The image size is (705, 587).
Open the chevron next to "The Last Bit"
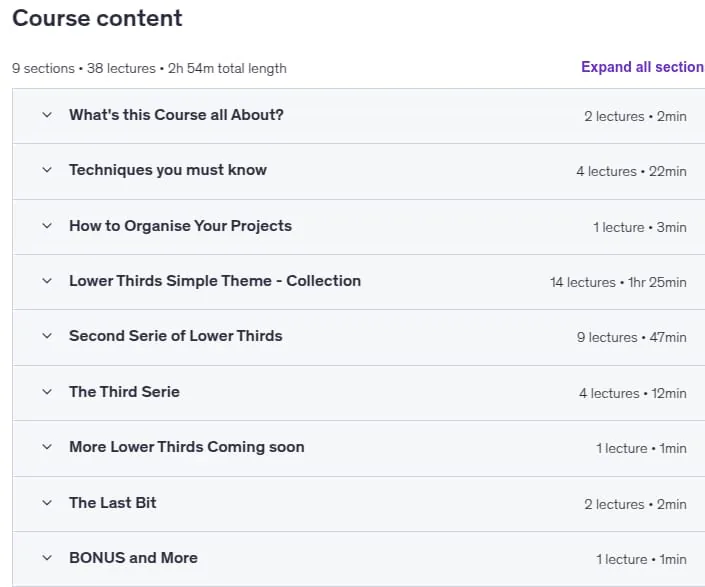point(47,503)
